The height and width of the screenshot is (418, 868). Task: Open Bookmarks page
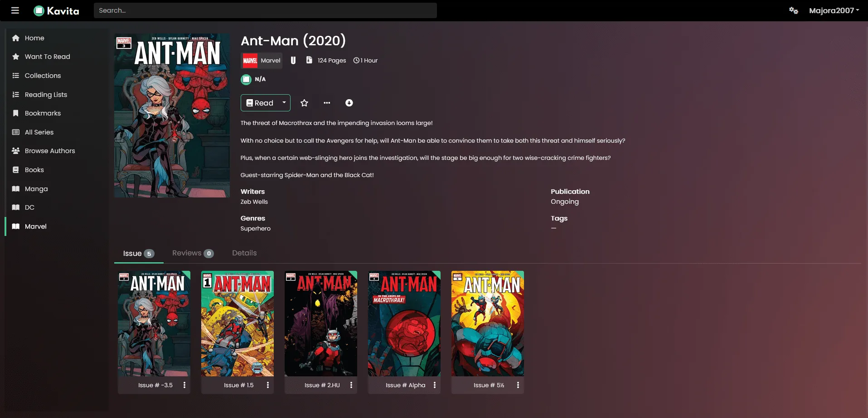(43, 113)
